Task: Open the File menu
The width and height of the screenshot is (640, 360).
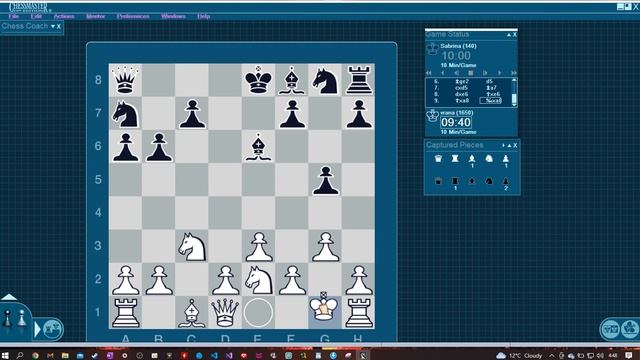Action: 13,16
